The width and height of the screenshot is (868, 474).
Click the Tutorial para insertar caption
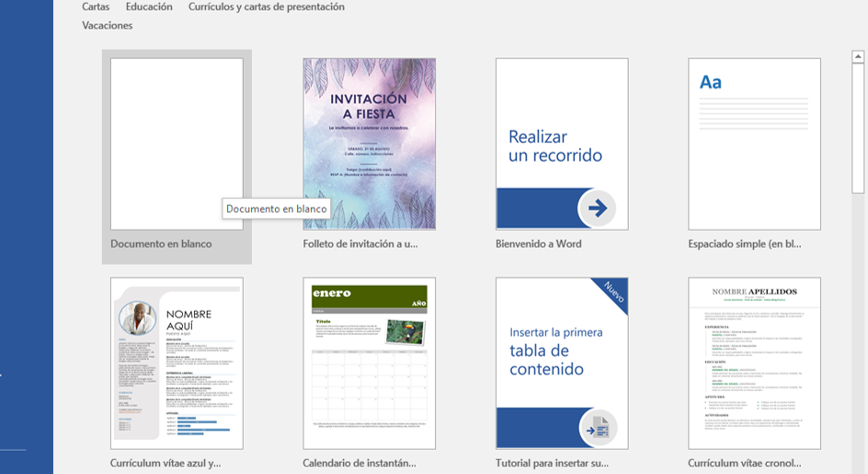(x=552, y=463)
